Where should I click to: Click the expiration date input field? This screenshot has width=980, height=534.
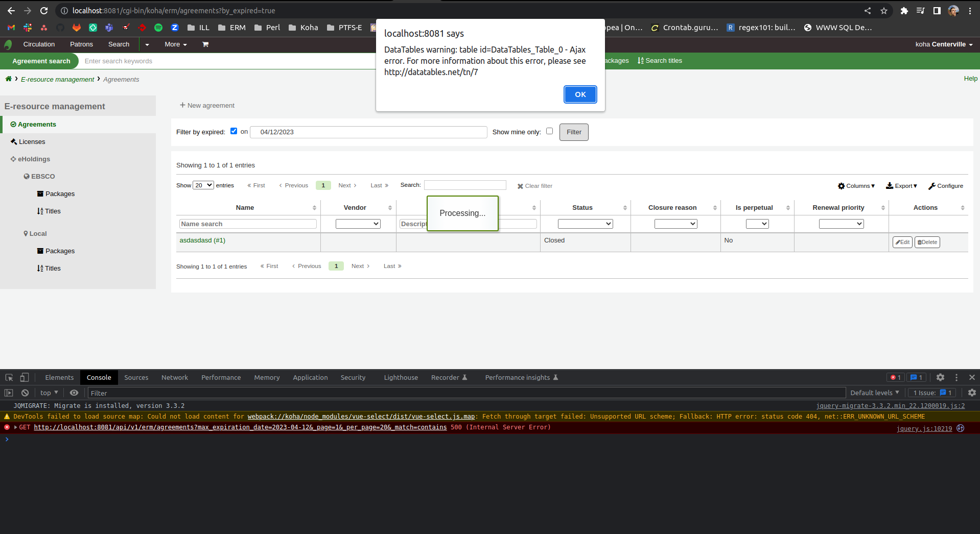[x=368, y=132]
